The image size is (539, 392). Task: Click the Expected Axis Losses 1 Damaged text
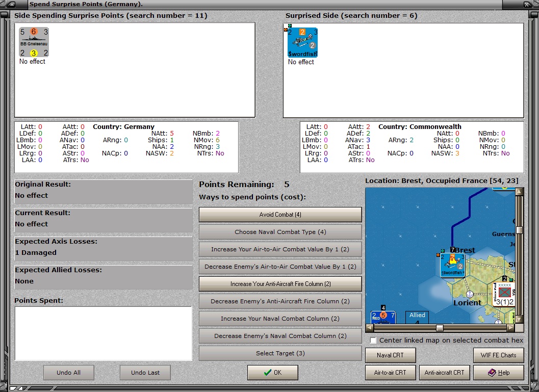(x=36, y=252)
